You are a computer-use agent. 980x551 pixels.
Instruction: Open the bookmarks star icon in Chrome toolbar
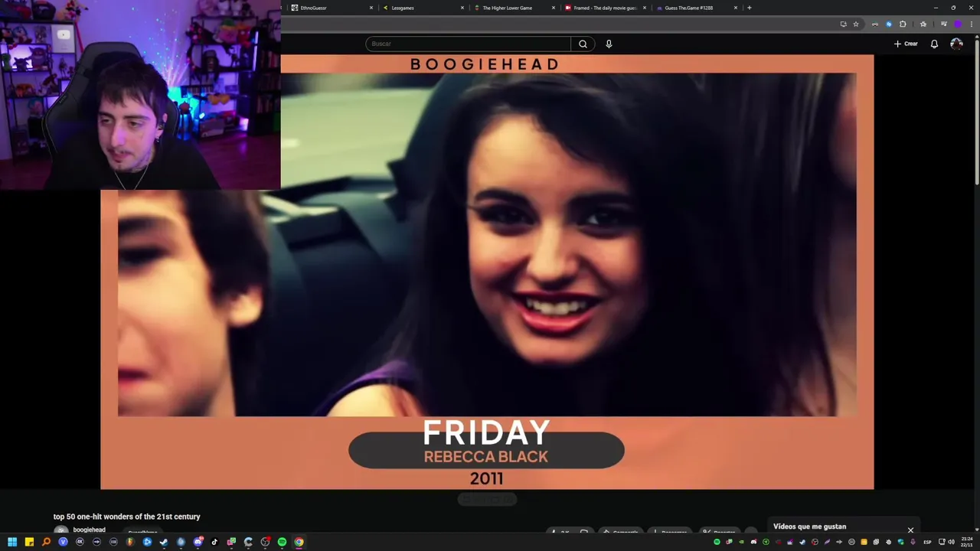pos(923,24)
